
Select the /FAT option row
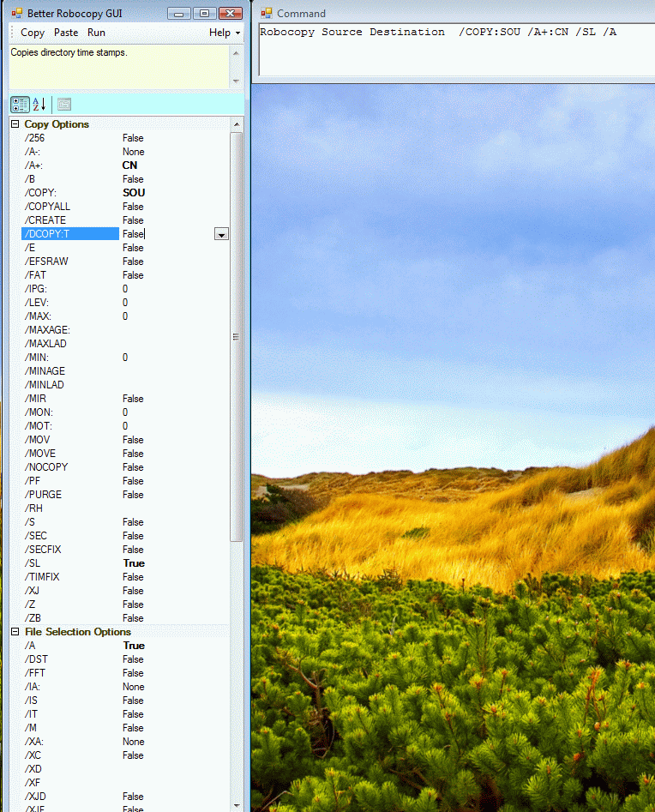tap(126, 275)
